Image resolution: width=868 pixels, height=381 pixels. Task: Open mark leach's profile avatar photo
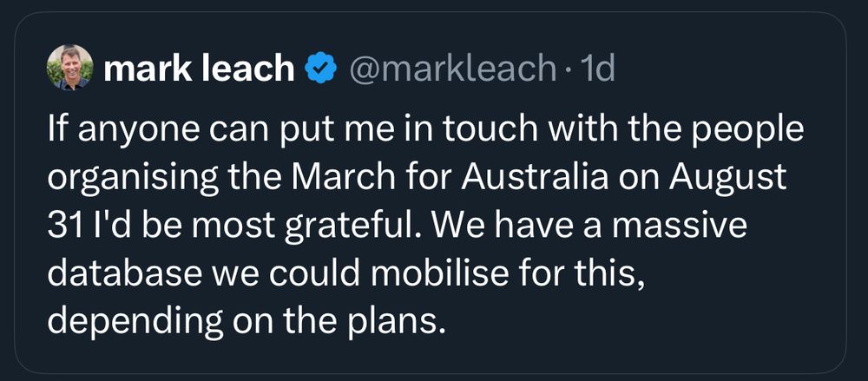pos(70,67)
